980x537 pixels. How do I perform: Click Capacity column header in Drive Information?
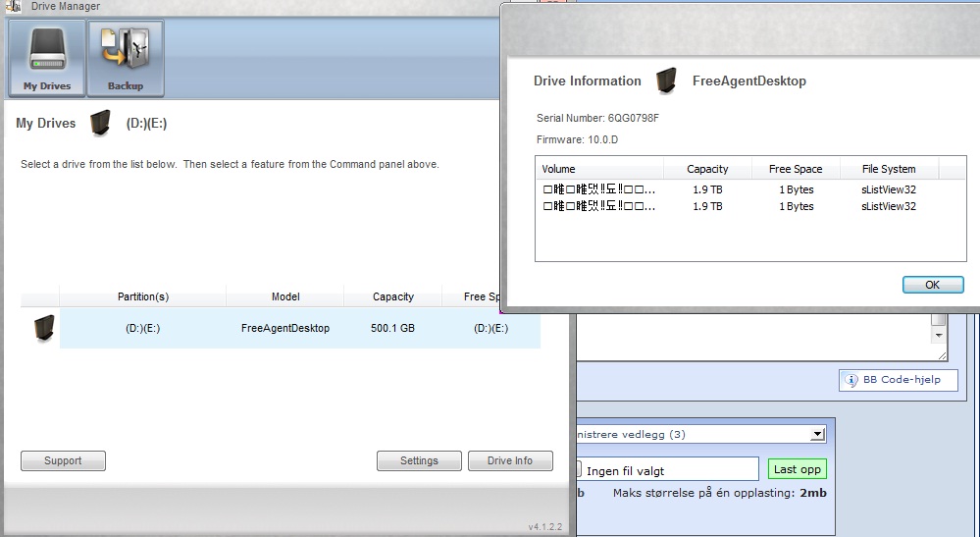click(707, 169)
